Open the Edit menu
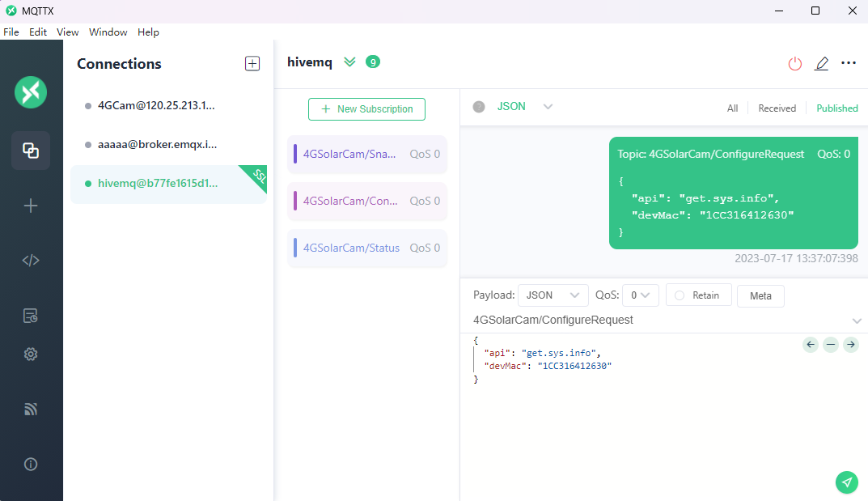This screenshot has height=501, width=868. pyautogui.click(x=38, y=32)
